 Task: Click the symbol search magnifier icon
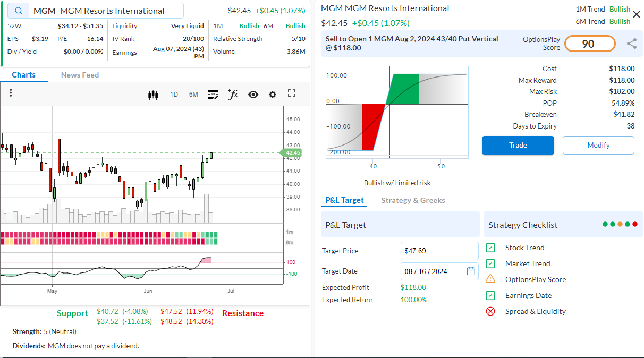pos(19,11)
